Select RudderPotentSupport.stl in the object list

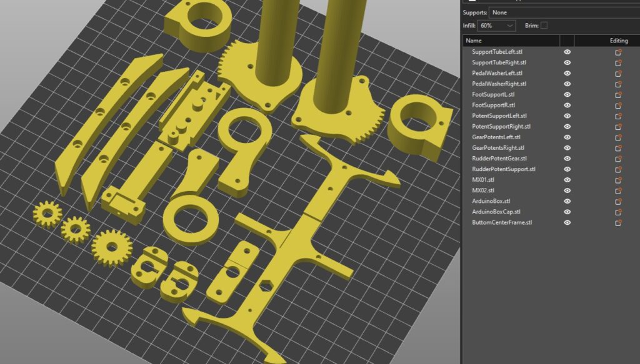(503, 169)
